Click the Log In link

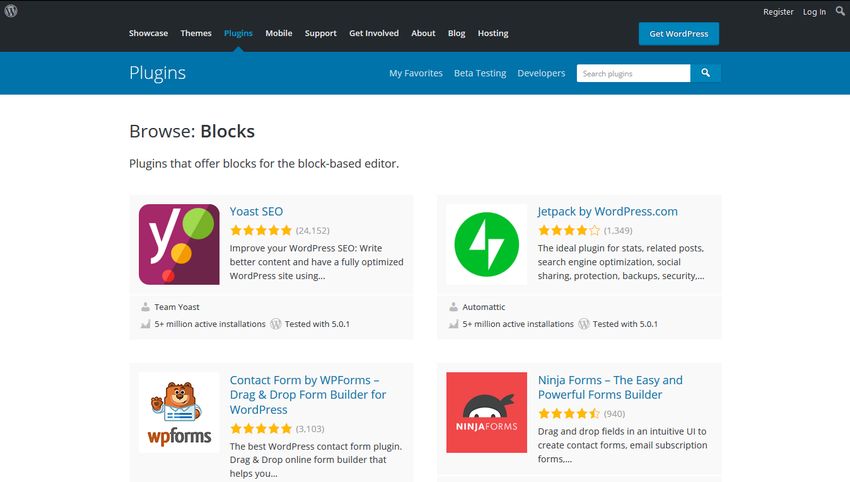(x=814, y=11)
